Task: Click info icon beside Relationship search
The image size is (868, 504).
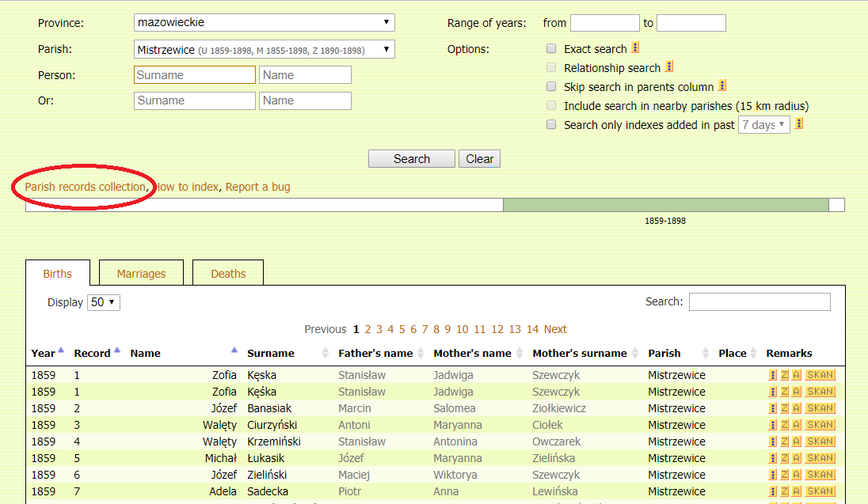Action: (x=669, y=67)
